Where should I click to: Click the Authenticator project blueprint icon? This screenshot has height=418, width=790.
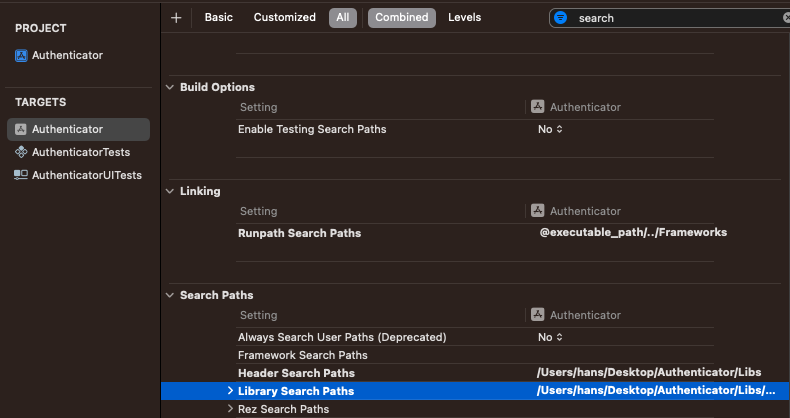tap(21, 56)
